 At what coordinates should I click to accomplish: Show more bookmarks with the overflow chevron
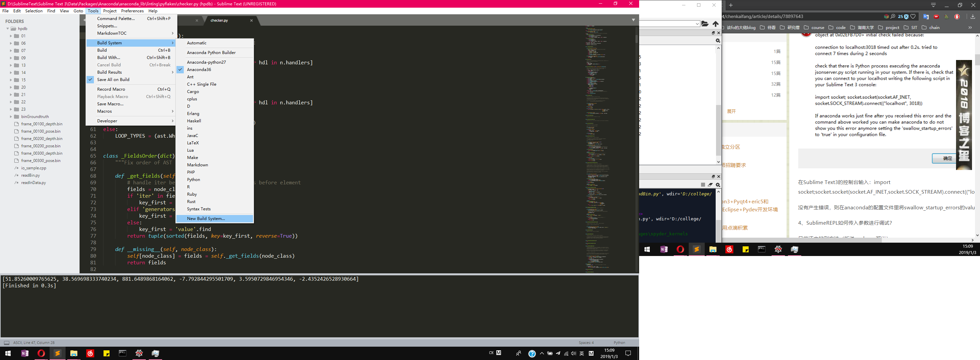click(970, 27)
